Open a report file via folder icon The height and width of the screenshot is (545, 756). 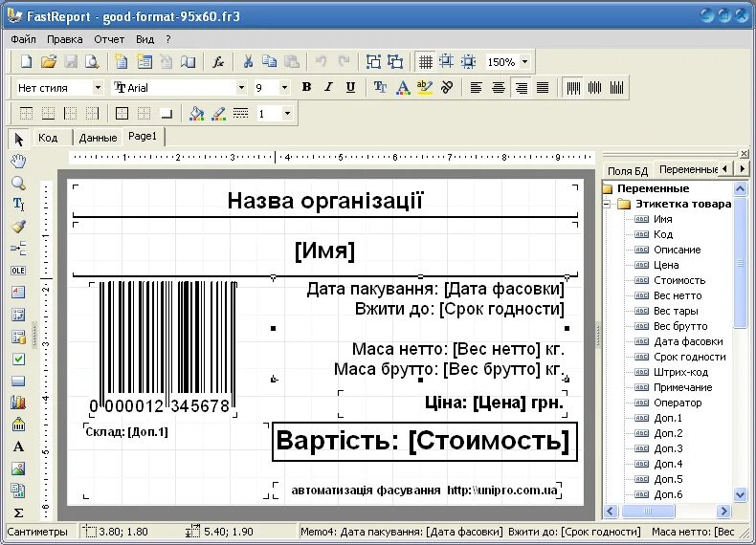[48, 62]
